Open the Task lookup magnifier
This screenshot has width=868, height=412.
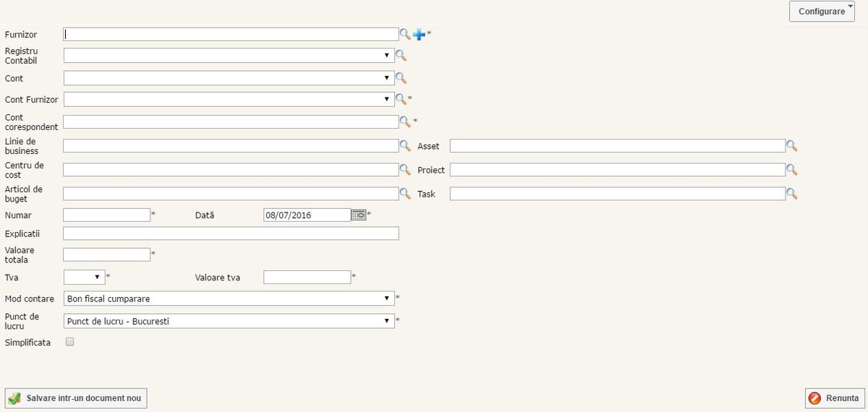point(792,194)
